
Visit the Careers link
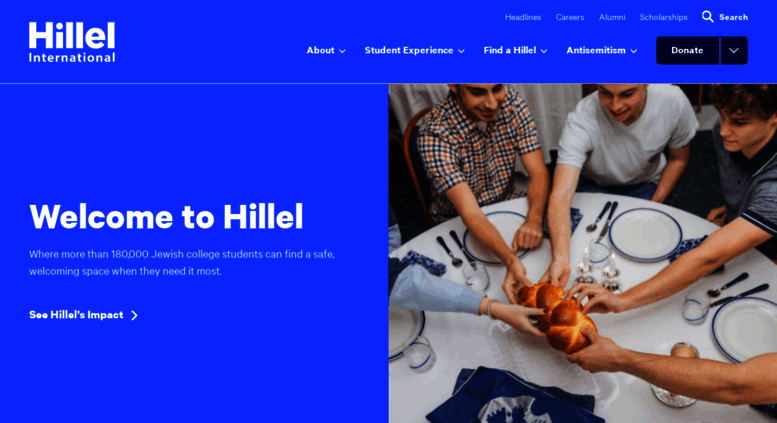[x=570, y=17]
